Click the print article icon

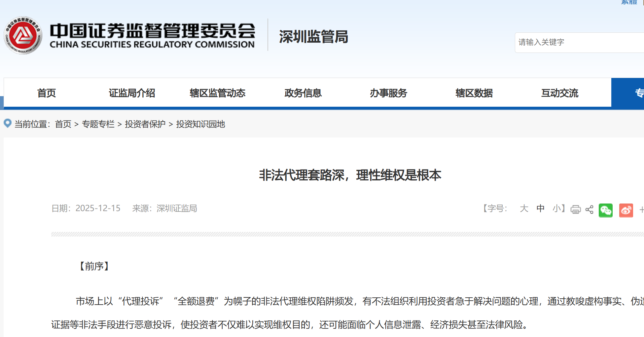(575, 209)
